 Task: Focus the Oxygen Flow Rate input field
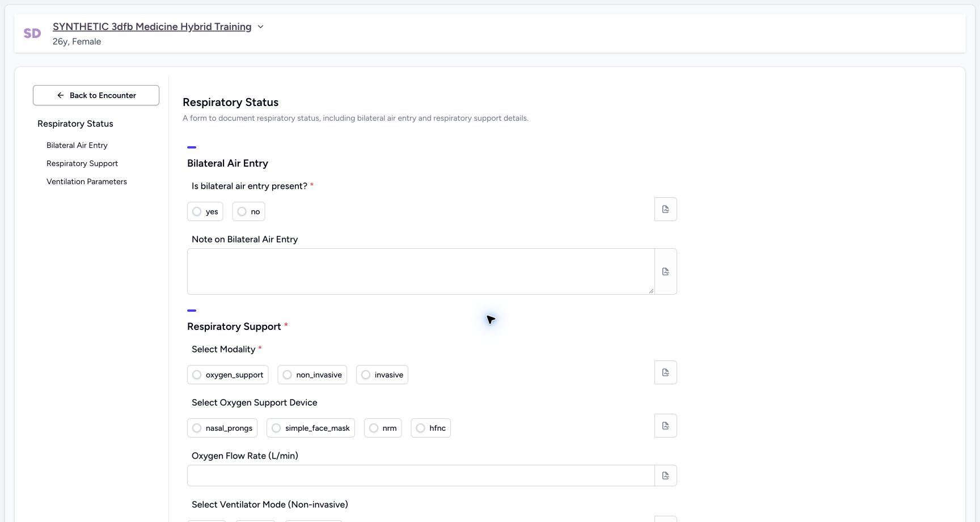point(421,476)
